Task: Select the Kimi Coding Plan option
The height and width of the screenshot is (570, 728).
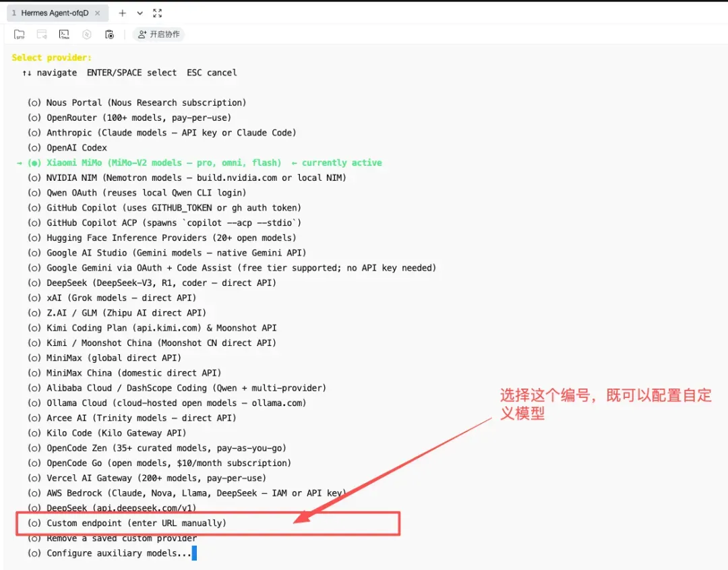Action: [x=152, y=328]
